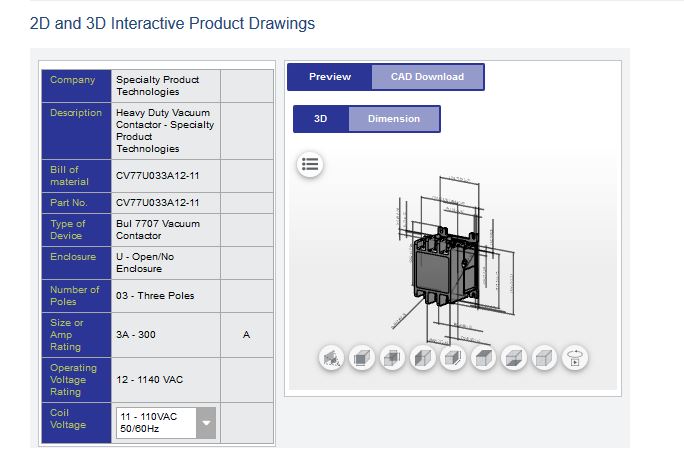Viewport: 684px width, 473px height.
Task: Click the unit A in amp rating row
Action: point(246,335)
